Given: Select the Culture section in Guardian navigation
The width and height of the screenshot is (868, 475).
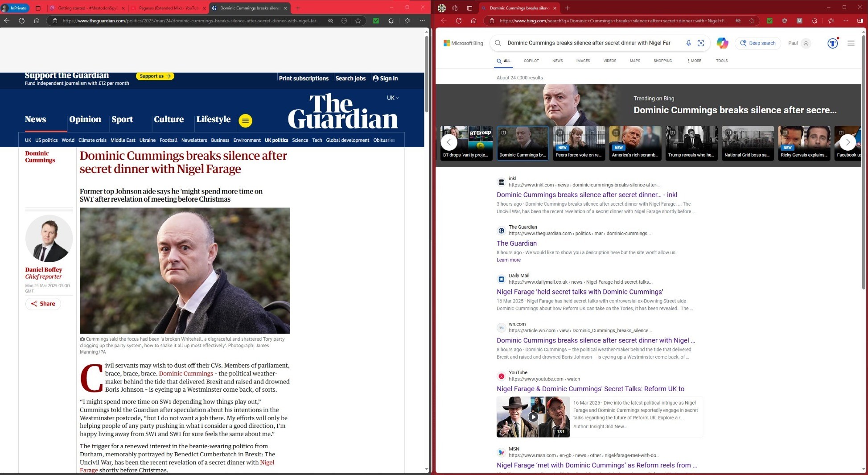Looking at the screenshot, I should tap(169, 120).
